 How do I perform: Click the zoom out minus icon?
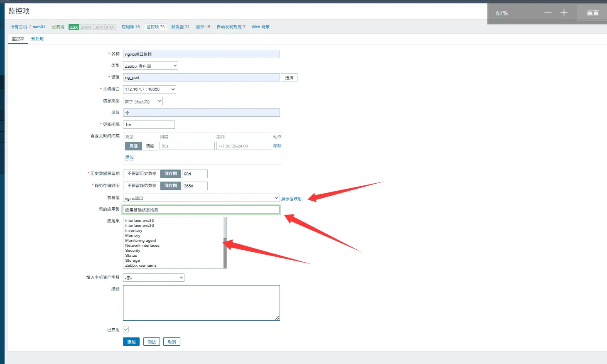(548, 13)
